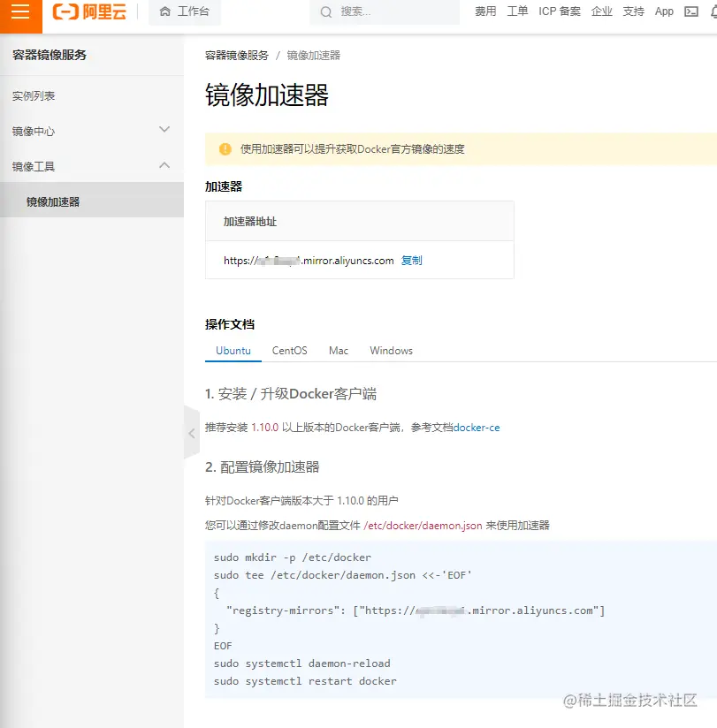Open the notifications bell icon
This screenshot has width=717, height=728.
coord(713,12)
